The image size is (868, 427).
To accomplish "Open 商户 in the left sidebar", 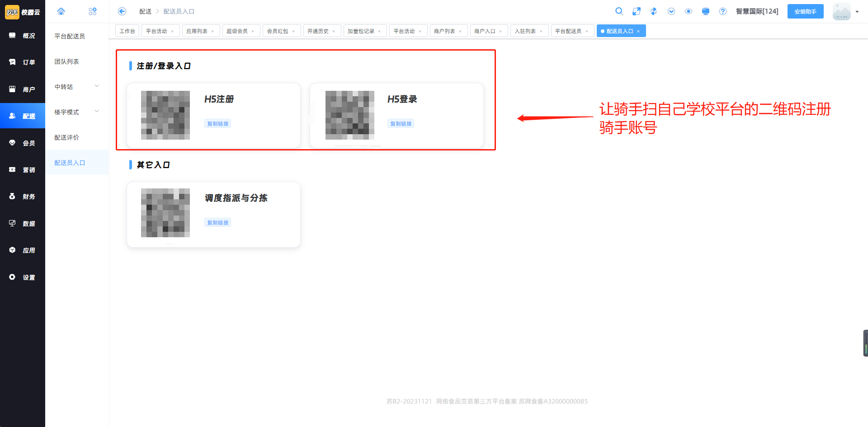I will coord(23,89).
